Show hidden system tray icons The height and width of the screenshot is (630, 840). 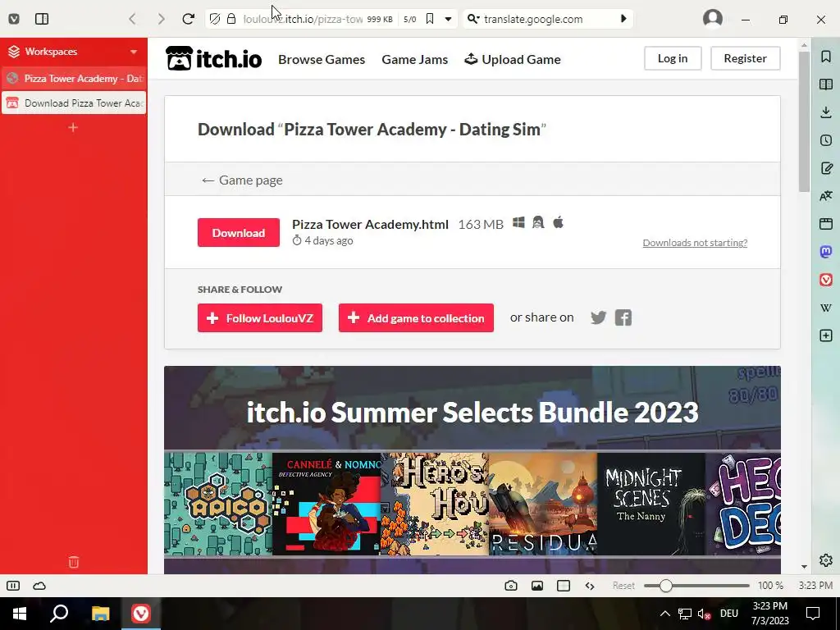coord(664,614)
